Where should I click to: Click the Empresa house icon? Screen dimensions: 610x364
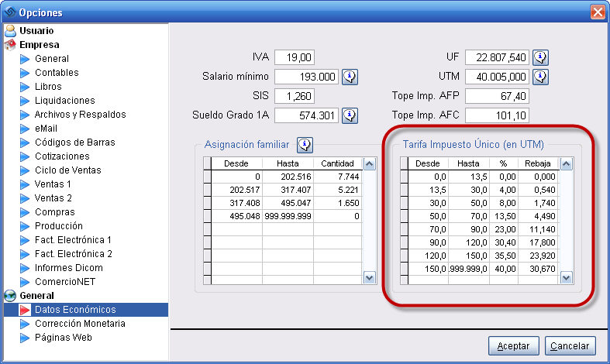pos(11,45)
